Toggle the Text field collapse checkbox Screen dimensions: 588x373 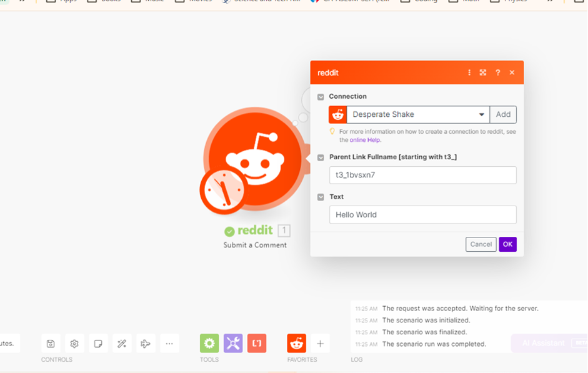click(x=321, y=197)
